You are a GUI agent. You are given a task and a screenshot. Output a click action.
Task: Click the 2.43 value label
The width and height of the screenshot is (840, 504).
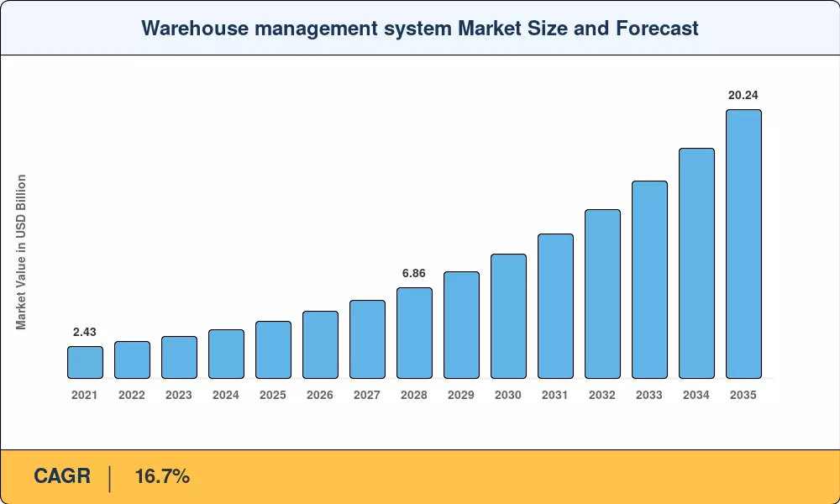[85, 332]
